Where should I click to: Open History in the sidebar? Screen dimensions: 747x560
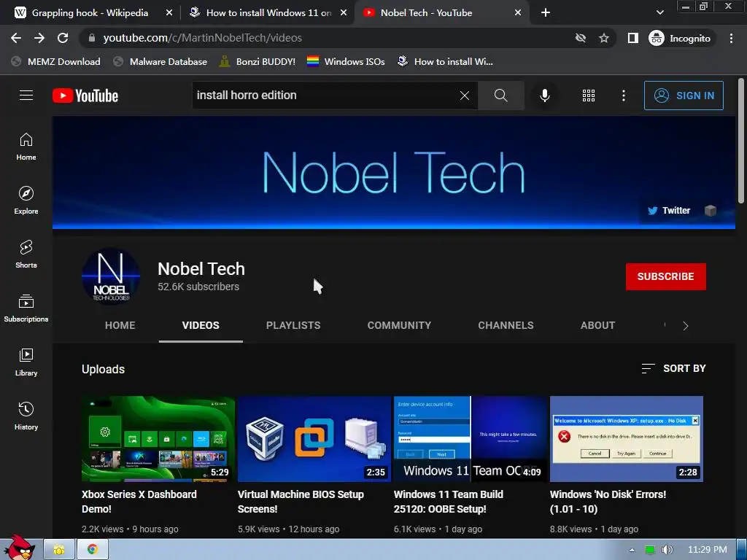[x=26, y=416]
